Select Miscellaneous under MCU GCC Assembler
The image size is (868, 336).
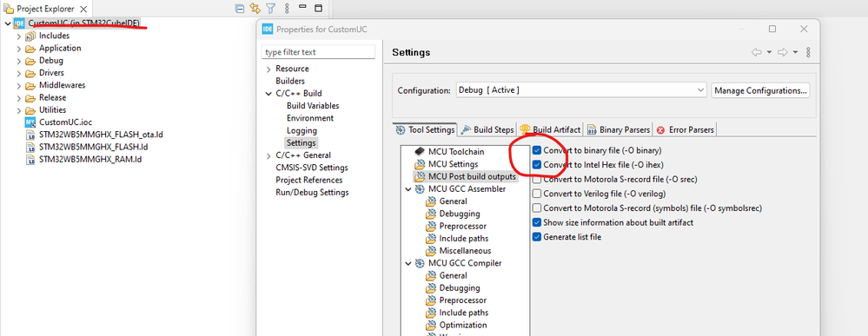pyautogui.click(x=465, y=251)
